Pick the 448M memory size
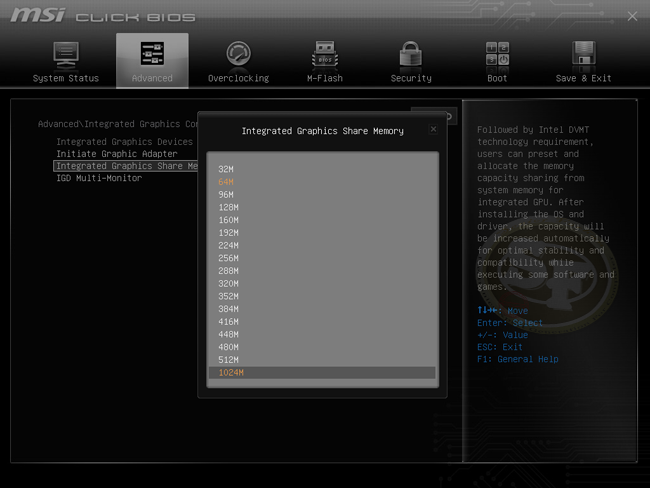Viewport: 650px width, 488px height. coord(322,335)
